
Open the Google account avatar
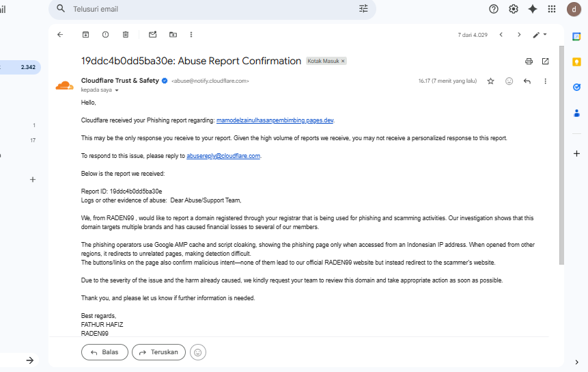click(574, 10)
